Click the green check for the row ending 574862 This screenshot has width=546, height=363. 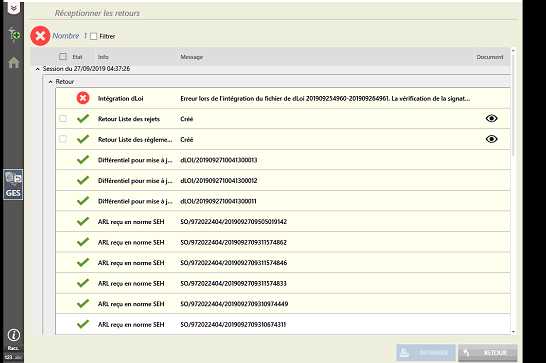click(83, 242)
